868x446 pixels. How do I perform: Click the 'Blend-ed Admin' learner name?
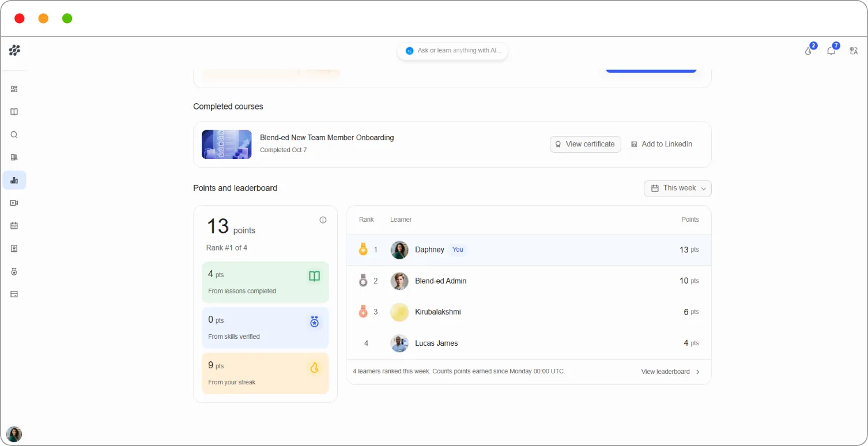[441, 281]
